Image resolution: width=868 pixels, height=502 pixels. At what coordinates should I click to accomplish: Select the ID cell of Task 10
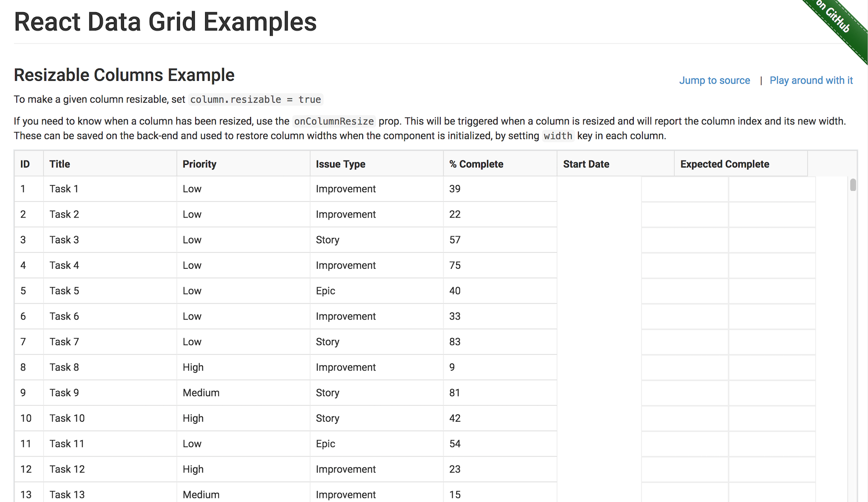click(26, 418)
